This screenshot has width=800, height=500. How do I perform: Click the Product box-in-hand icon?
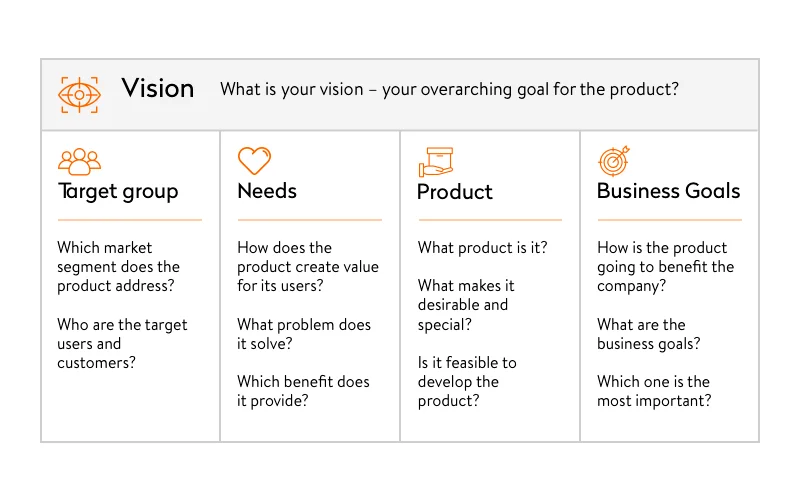[x=436, y=161]
